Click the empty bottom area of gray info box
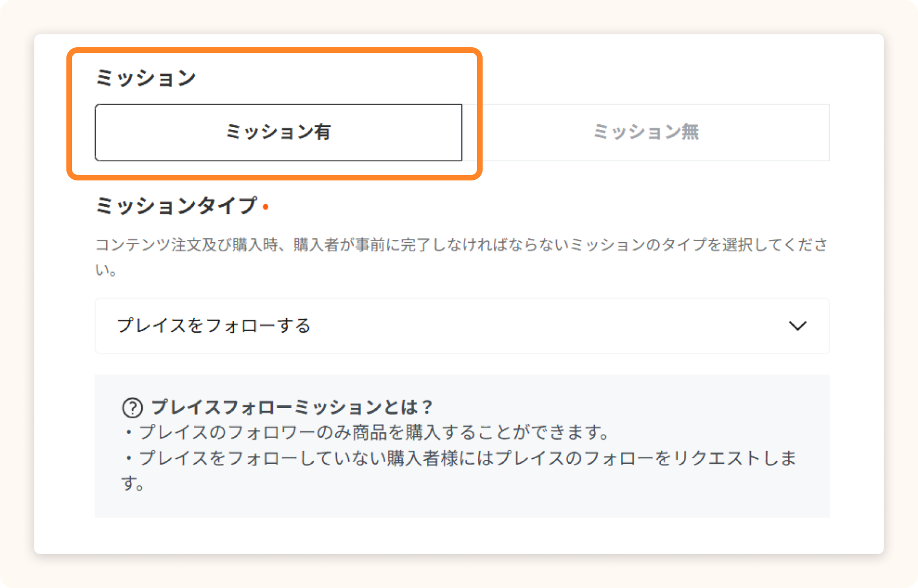The height and width of the screenshot is (588, 918). [x=461, y=505]
